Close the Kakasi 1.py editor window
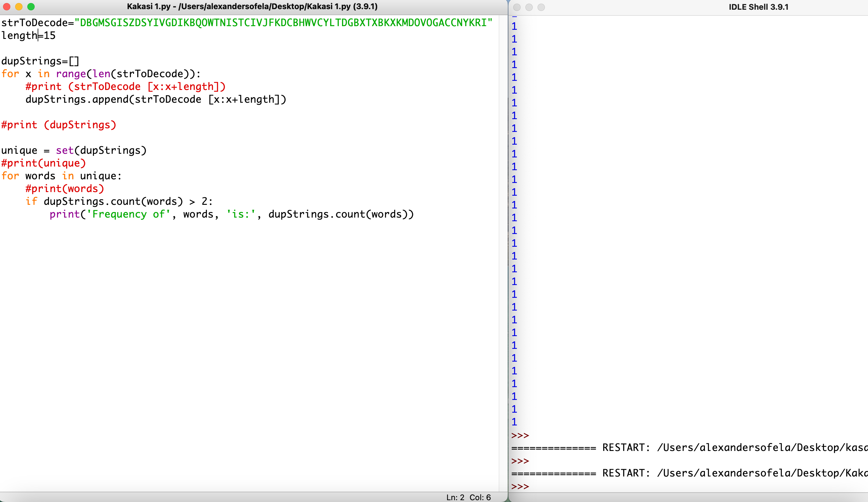Viewport: 868px width, 502px height. click(7, 7)
